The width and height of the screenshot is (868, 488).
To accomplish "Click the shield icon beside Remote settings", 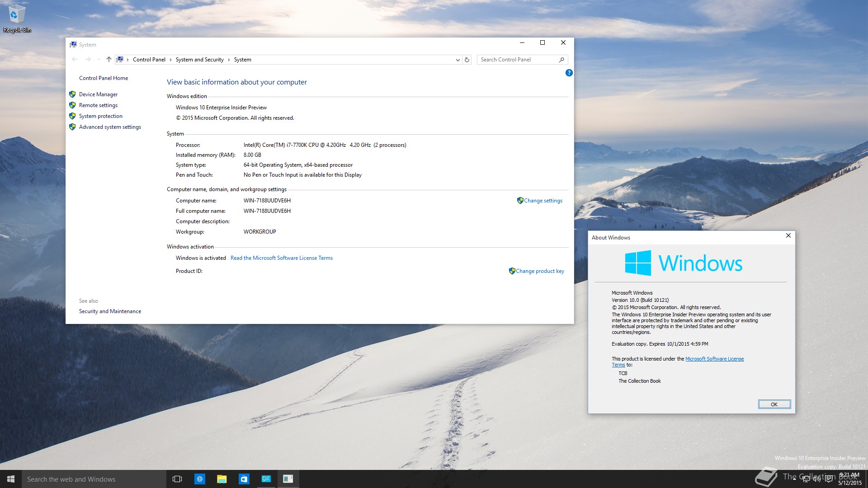I will click(72, 105).
